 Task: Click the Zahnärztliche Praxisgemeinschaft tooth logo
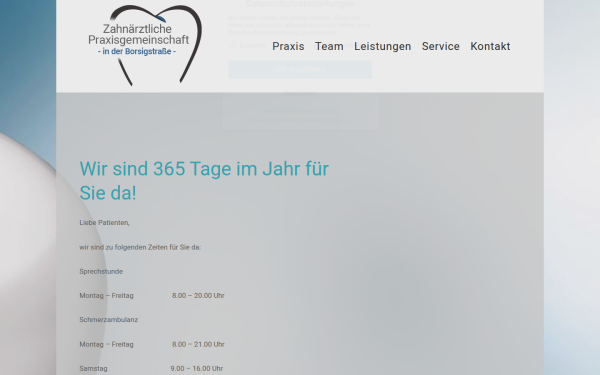click(145, 45)
